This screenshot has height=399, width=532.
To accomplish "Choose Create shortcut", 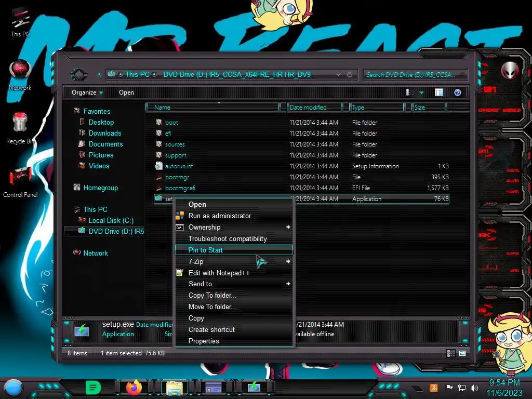I will [234, 330].
